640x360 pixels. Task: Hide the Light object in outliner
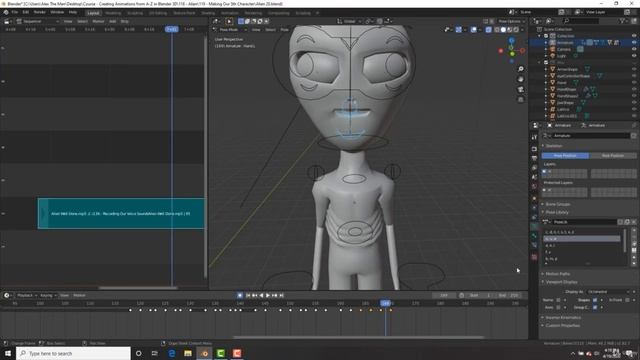[634, 56]
